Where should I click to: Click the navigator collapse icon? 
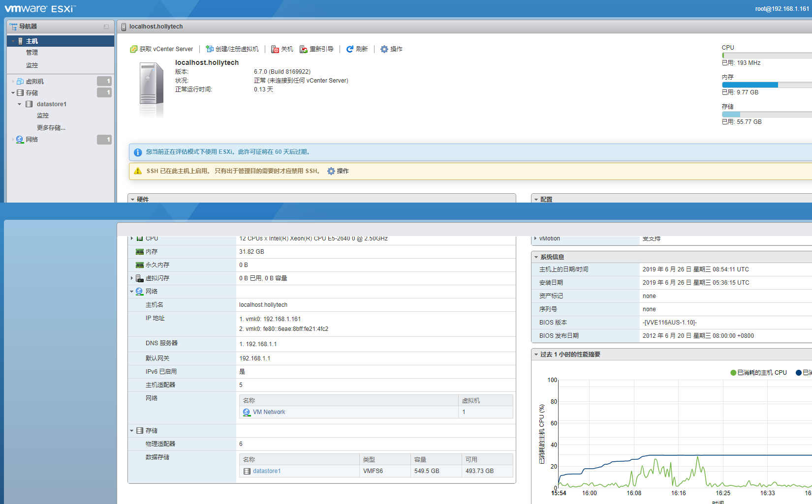pos(106,27)
